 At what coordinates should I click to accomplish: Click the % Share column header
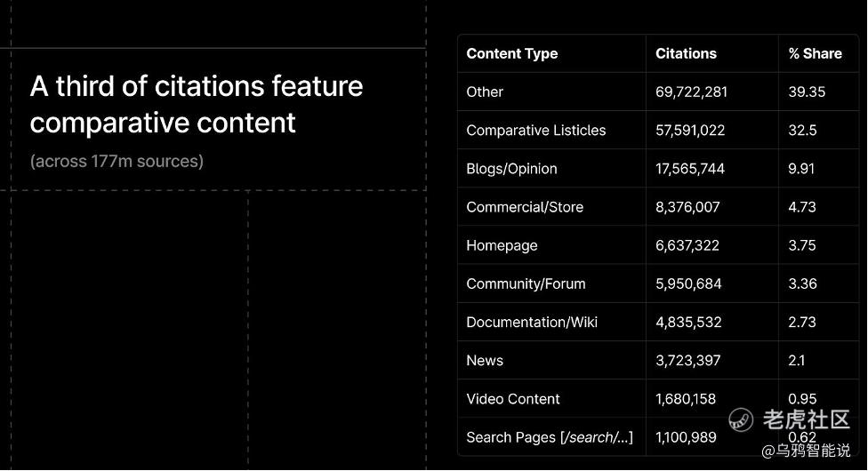tap(815, 53)
